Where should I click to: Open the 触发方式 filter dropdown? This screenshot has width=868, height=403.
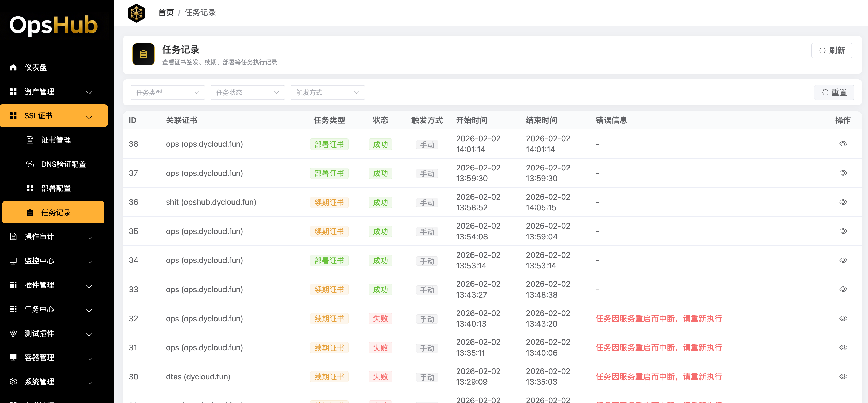click(x=327, y=92)
